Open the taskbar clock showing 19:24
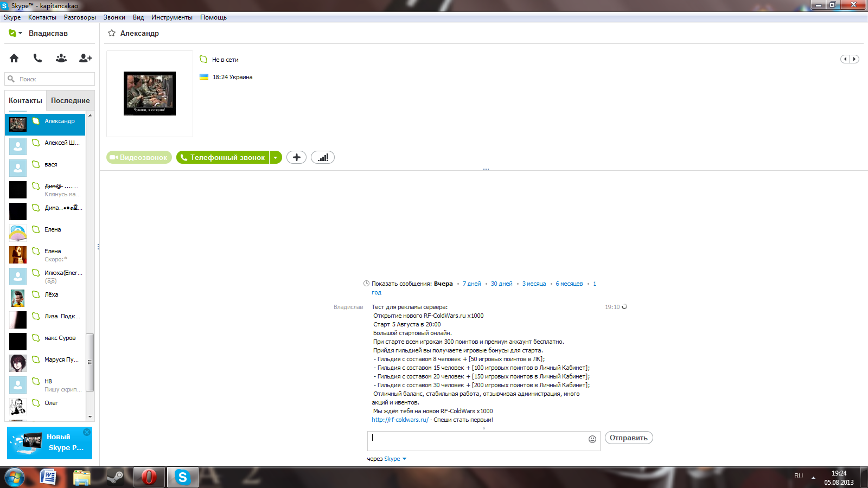The image size is (868, 488). [x=839, y=478]
